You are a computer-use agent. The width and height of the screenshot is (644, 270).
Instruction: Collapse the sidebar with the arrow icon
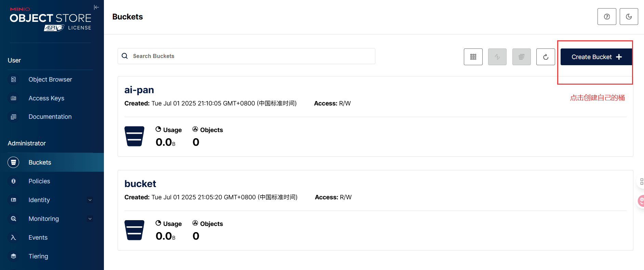[x=96, y=7]
